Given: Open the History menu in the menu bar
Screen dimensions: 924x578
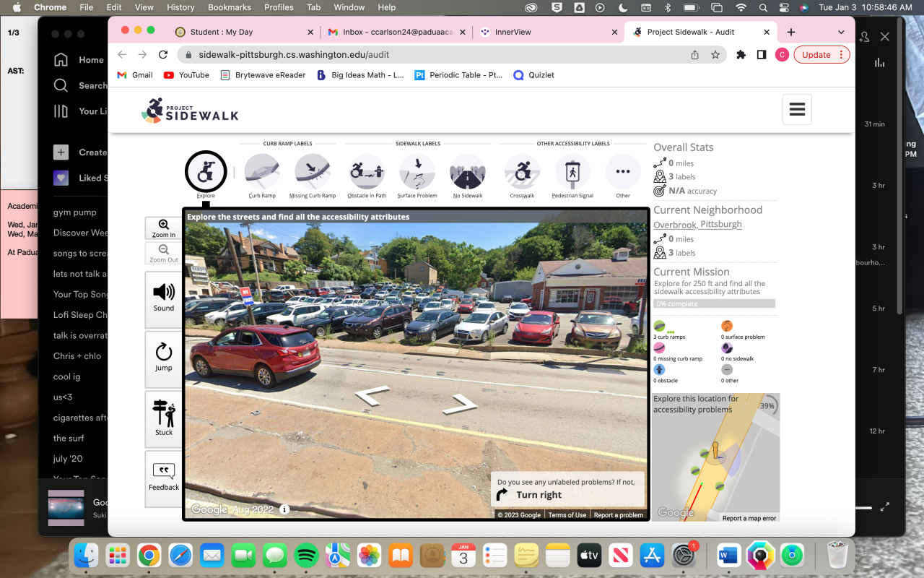Looking at the screenshot, I should [x=180, y=7].
